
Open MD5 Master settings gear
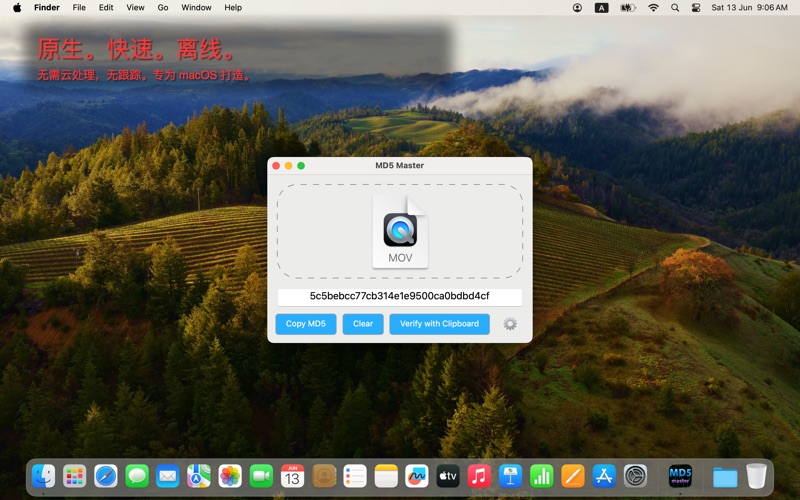click(510, 324)
